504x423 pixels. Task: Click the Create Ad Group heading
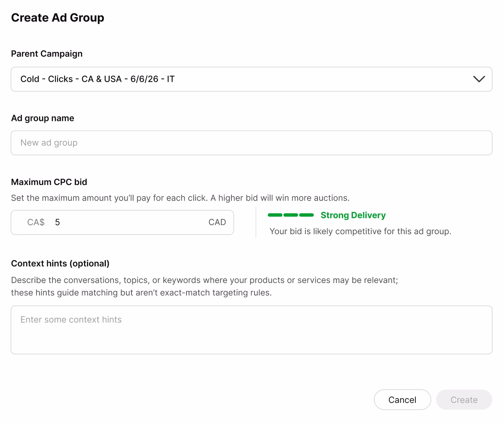58,18
